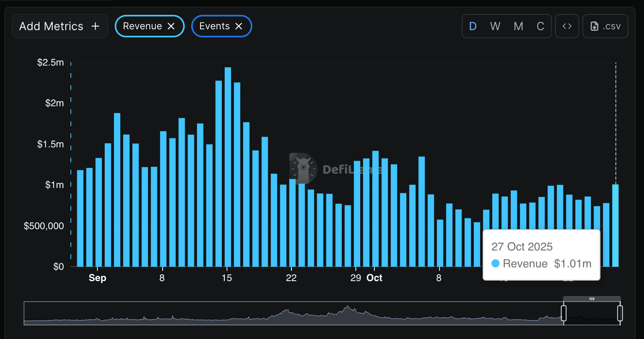Click the plus icon in Add Metrics

96,26
